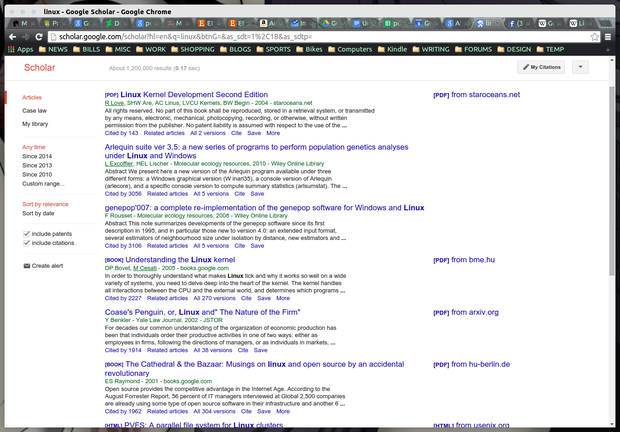
Task: Open the MISC bookmarks folder
Action: point(118,49)
